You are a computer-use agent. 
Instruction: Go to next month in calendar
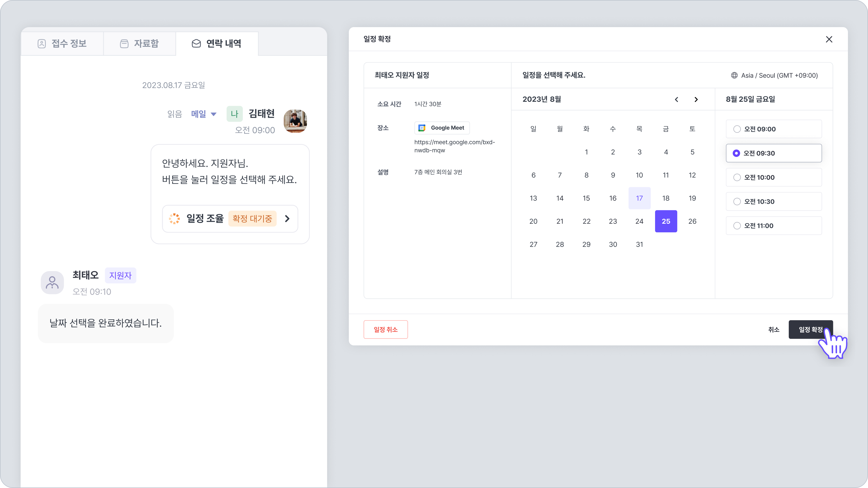[x=696, y=99]
